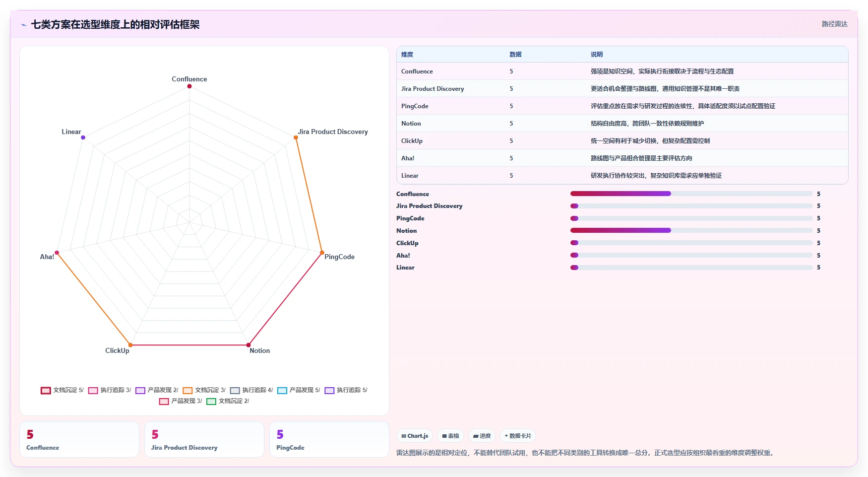
Task: Select the Notion table row name
Action: [411, 124]
